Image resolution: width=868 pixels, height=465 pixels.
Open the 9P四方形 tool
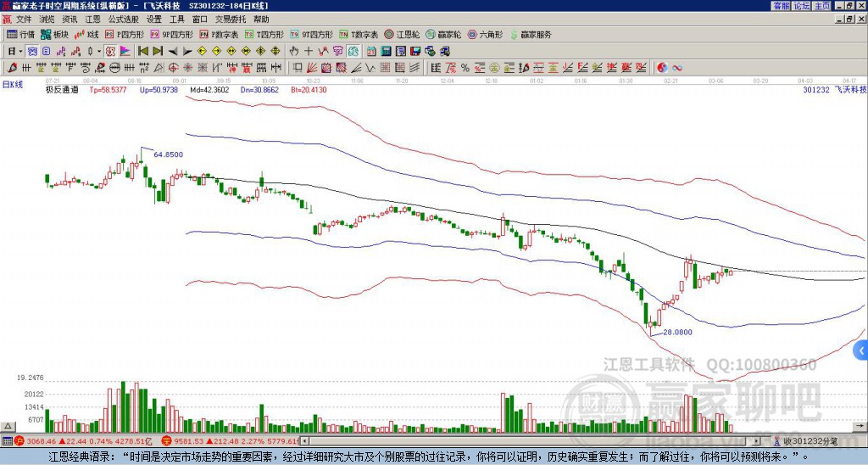pos(171,34)
